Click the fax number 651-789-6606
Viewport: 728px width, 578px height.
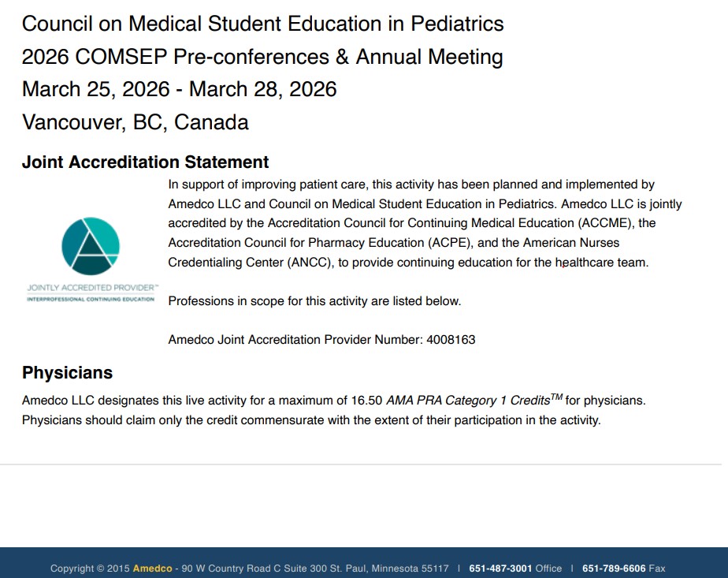[x=614, y=568]
